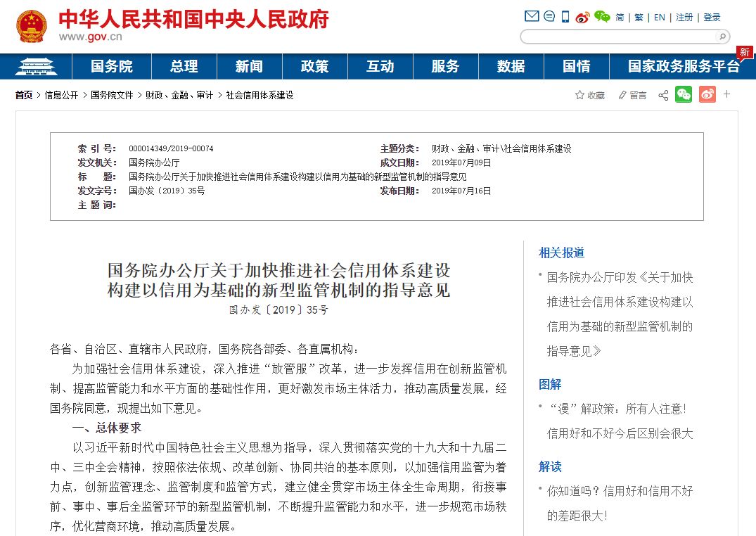Click the 登录 login link
This screenshot has width=756, height=536.
pos(712,18)
